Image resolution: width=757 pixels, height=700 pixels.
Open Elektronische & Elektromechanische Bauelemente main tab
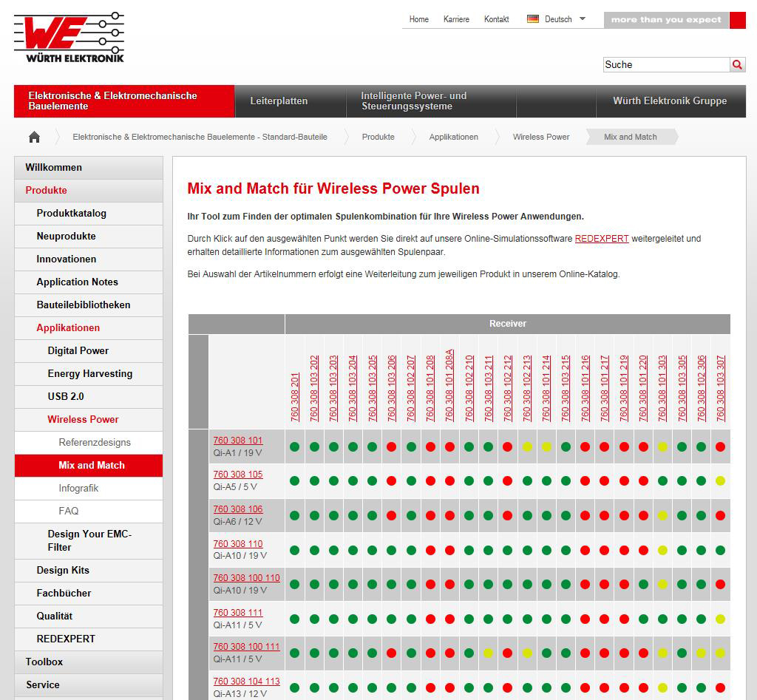124,101
